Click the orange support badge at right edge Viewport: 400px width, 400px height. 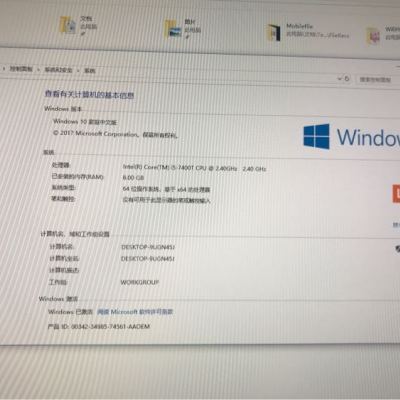click(396, 194)
